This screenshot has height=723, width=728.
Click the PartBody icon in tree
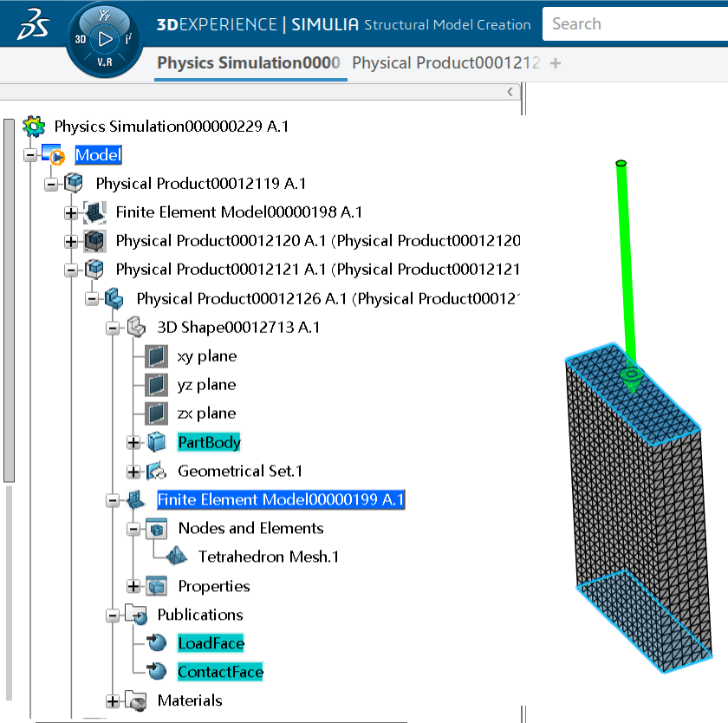(x=156, y=442)
